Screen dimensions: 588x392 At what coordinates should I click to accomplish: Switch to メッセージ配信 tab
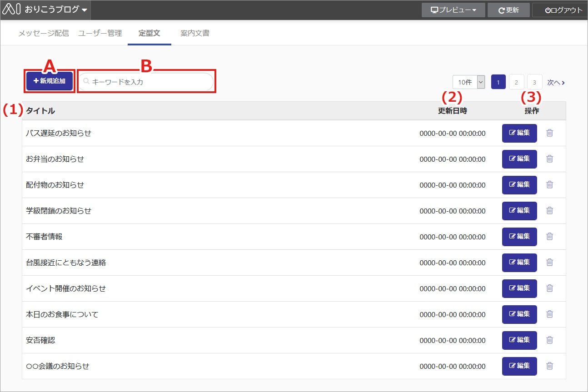pyautogui.click(x=44, y=33)
